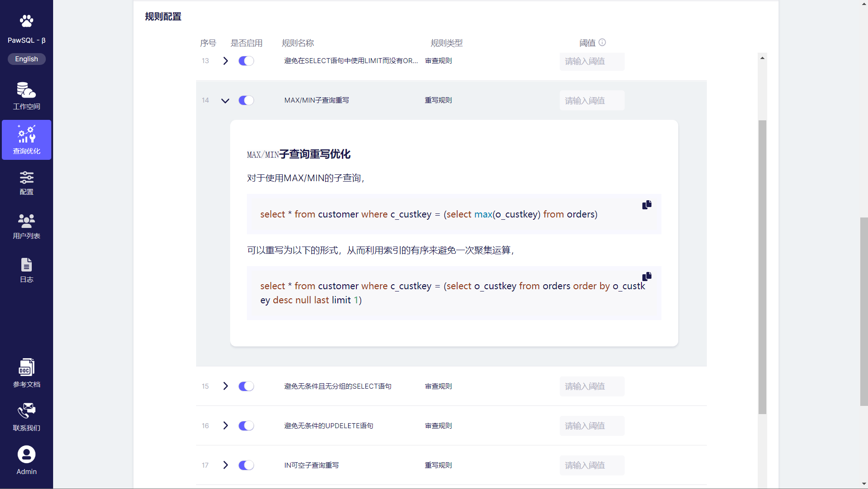Click the Admin user avatar icon
This screenshot has height=489, width=868.
tap(26, 454)
